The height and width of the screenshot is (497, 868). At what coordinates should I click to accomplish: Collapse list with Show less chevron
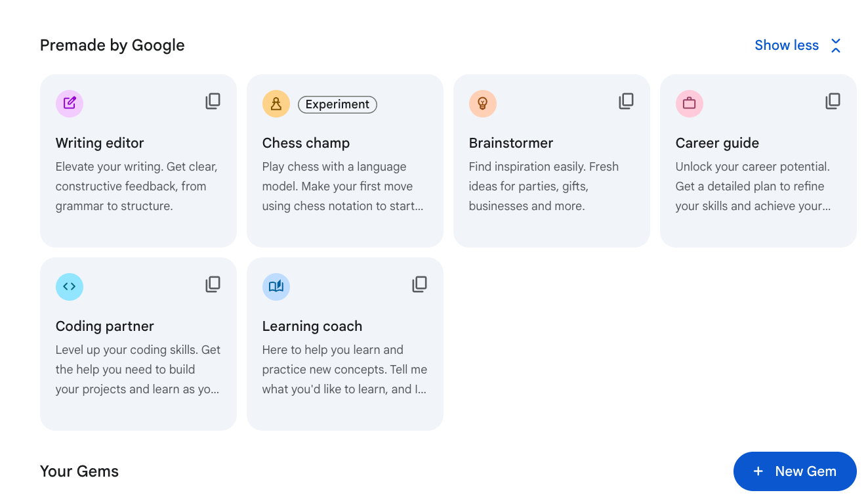(x=835, y=45)
